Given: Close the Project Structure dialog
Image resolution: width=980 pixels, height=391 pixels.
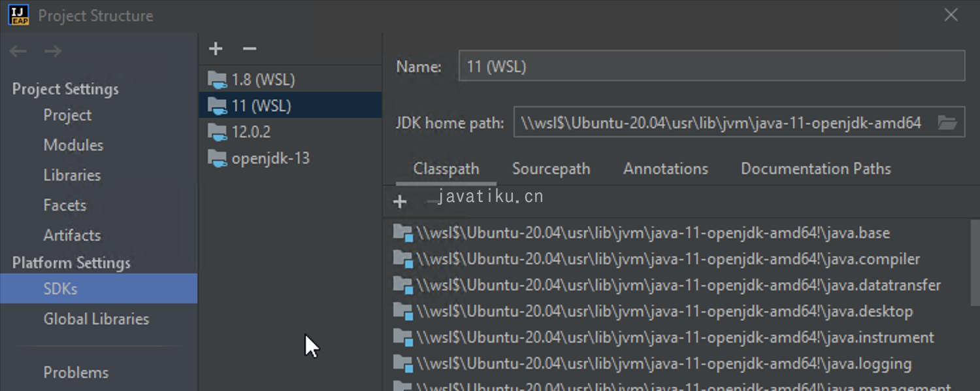Looking at the screenshot, I should click(951, 15).
